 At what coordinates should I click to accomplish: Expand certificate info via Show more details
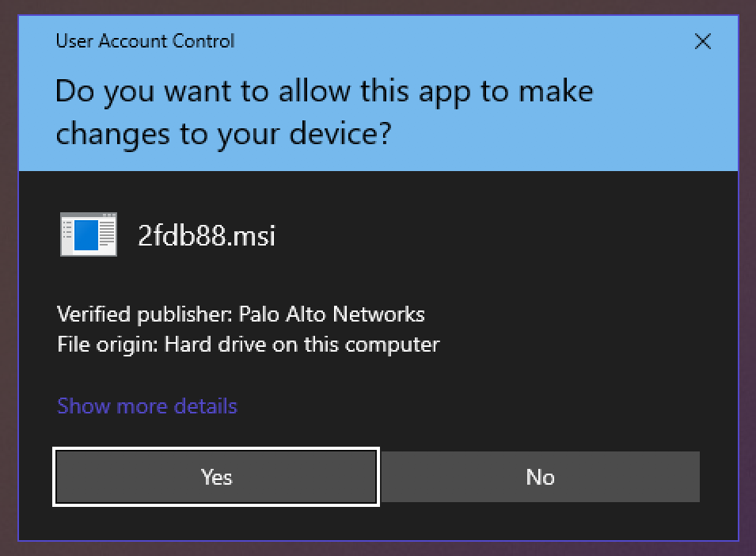click(147, 406)
